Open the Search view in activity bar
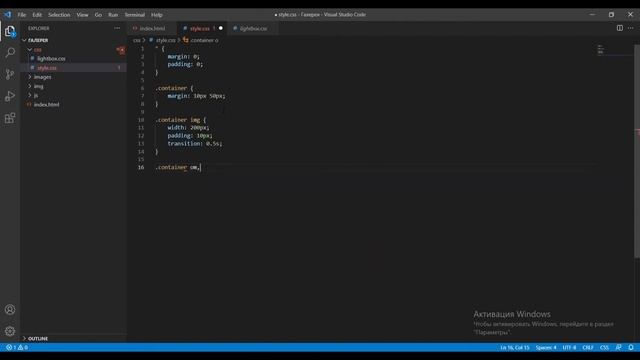640x360 pixels. 10,53
